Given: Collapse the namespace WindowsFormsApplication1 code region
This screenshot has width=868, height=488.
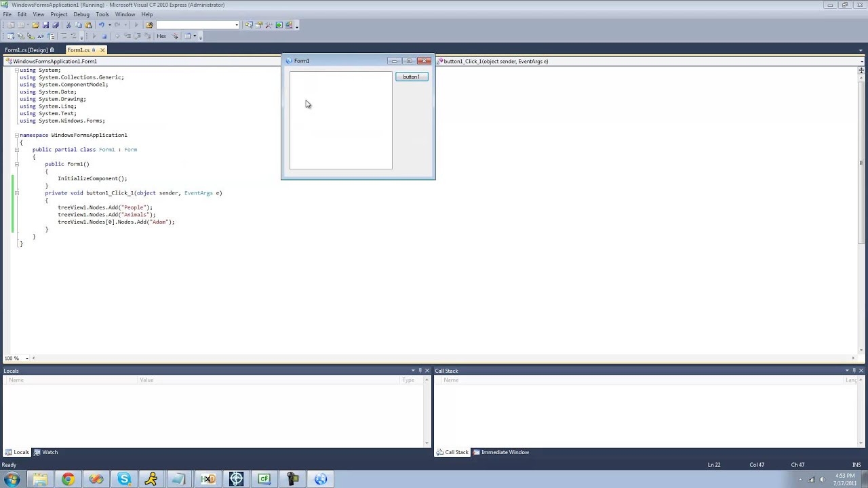Looking at the screenshot, I should click(x=17, y=135).
